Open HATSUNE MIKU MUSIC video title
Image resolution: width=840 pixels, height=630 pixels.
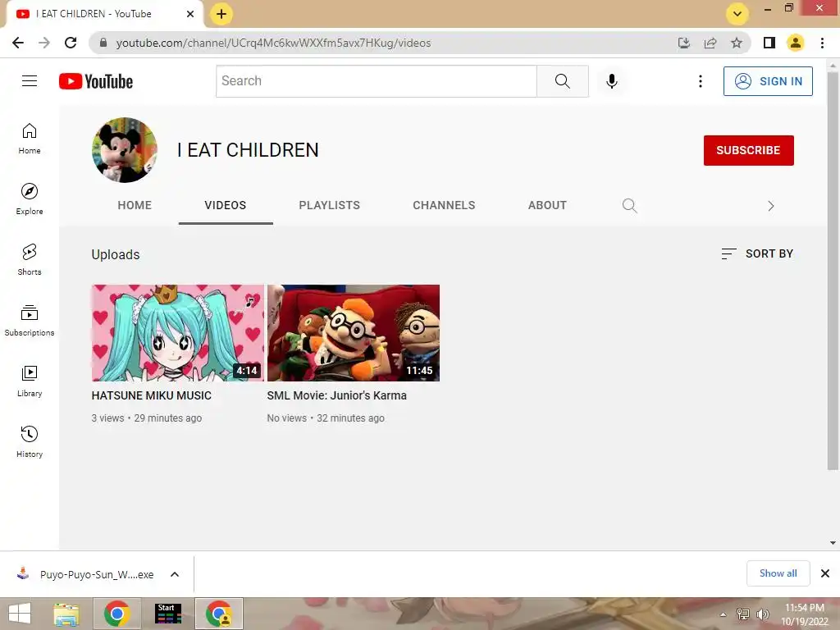point(152,395)
